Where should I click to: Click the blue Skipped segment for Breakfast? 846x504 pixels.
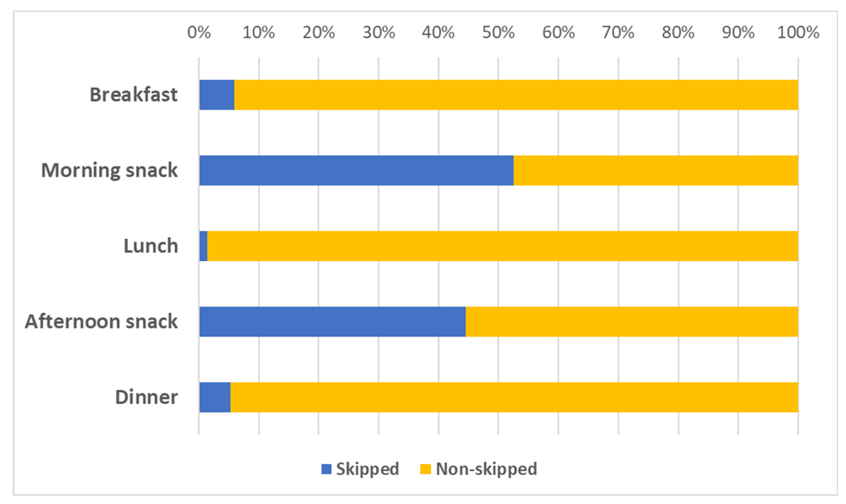[217, 95]
